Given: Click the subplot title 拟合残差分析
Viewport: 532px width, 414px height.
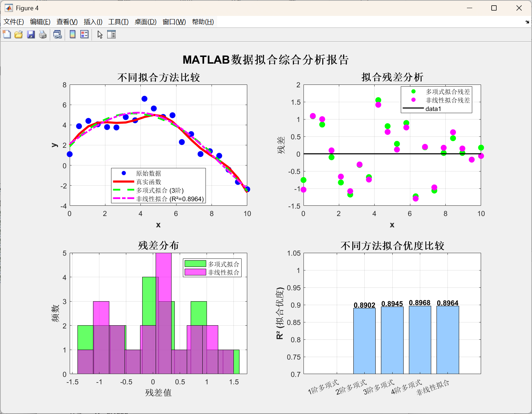Looking at the screenshot, I should click(392, 77).
